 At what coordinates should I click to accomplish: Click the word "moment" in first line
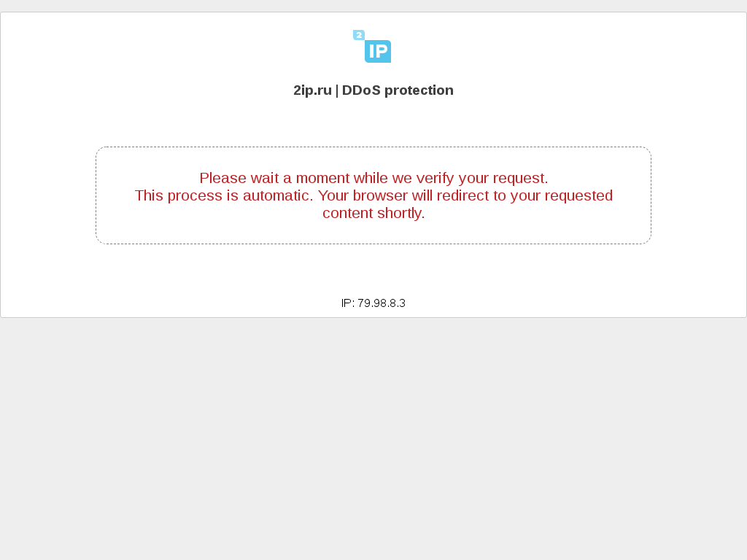[x=322, y=178]
